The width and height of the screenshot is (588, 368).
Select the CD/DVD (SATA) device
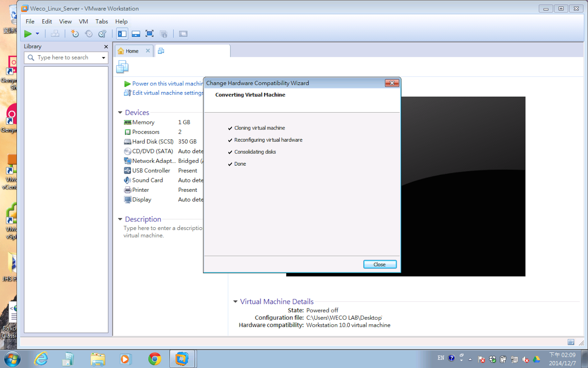coord(163,151)
